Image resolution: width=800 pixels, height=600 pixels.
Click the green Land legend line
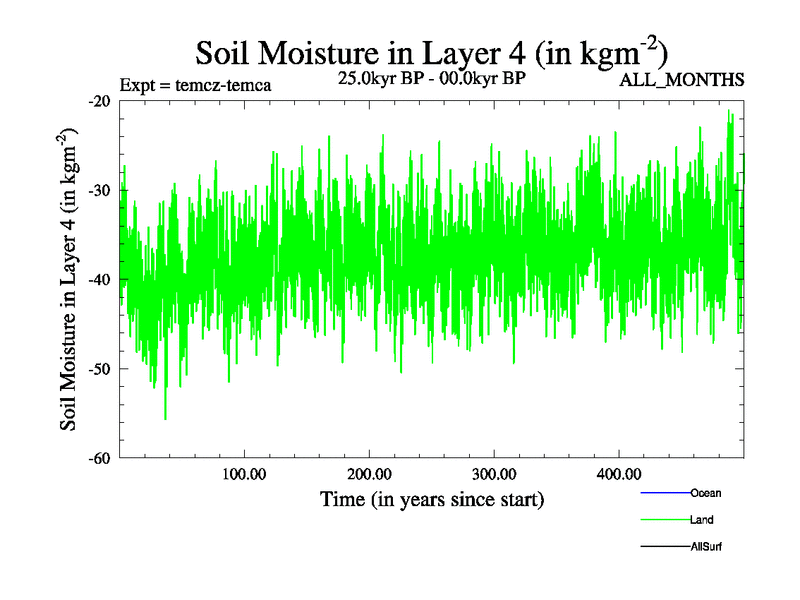(664, 520)
